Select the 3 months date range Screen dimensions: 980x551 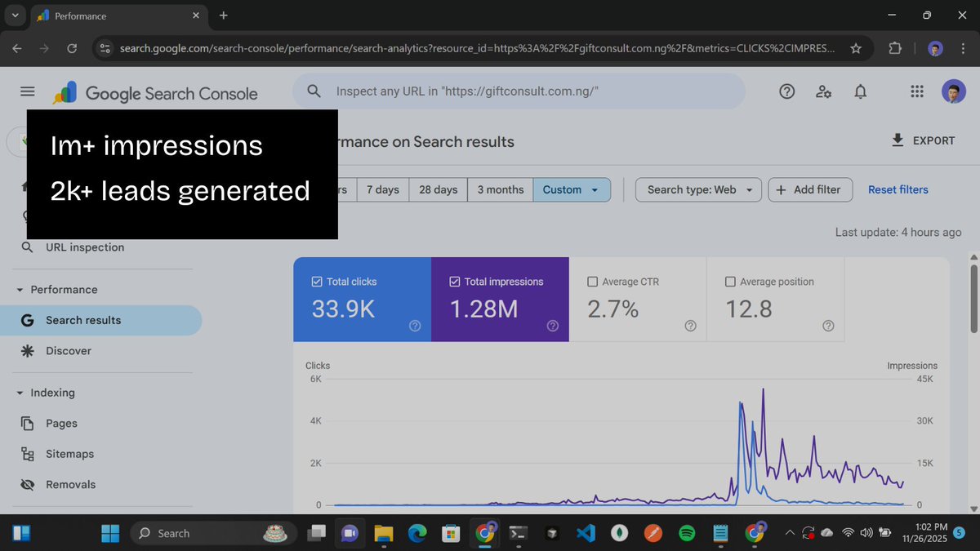pyautogui.click(x=499, y=189)
